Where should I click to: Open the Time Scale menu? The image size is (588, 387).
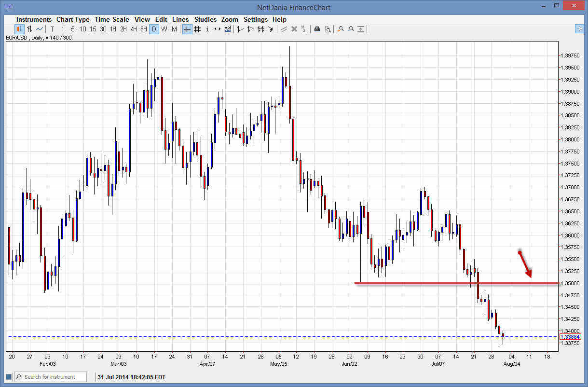pyautogui.click(x=112, y=19)
